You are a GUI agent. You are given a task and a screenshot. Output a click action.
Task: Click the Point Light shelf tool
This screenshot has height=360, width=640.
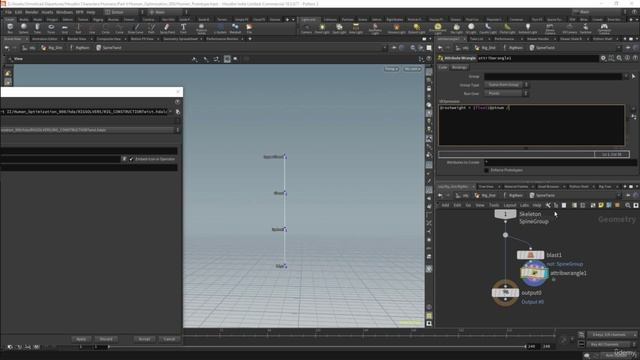(322, 29)
